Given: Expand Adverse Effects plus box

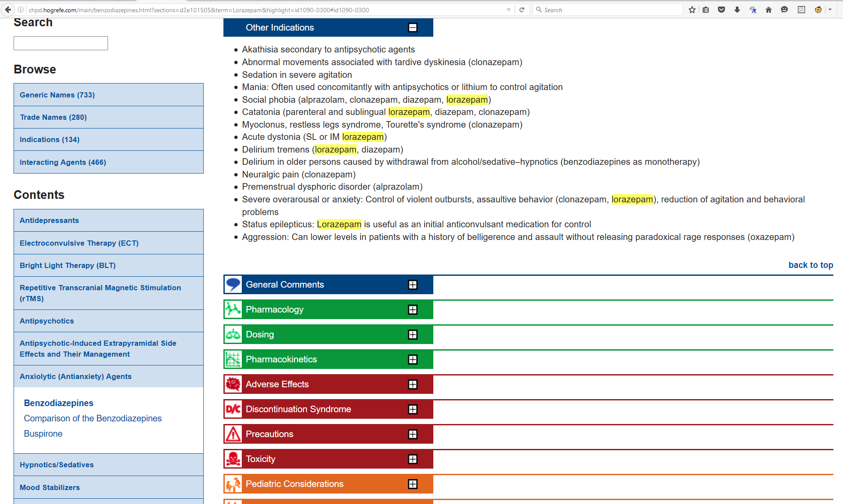Looking at the screenshot, I should pos(413,384).
